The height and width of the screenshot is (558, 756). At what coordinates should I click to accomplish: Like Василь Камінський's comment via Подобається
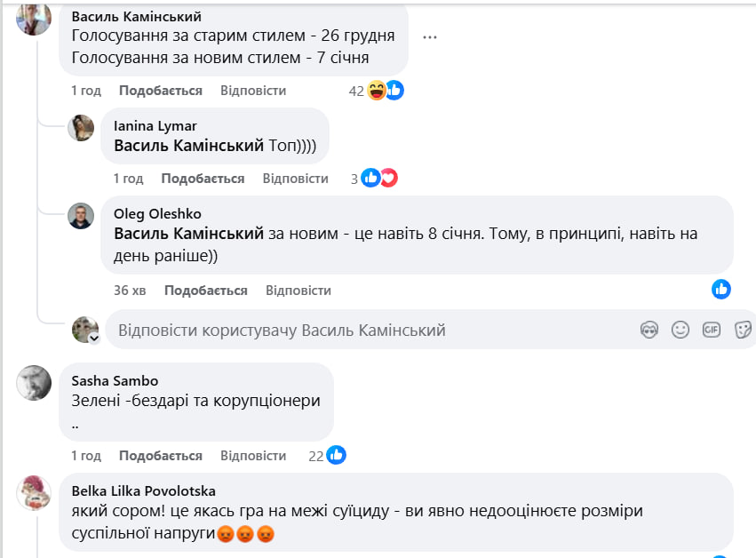click(x=161, y=91)
